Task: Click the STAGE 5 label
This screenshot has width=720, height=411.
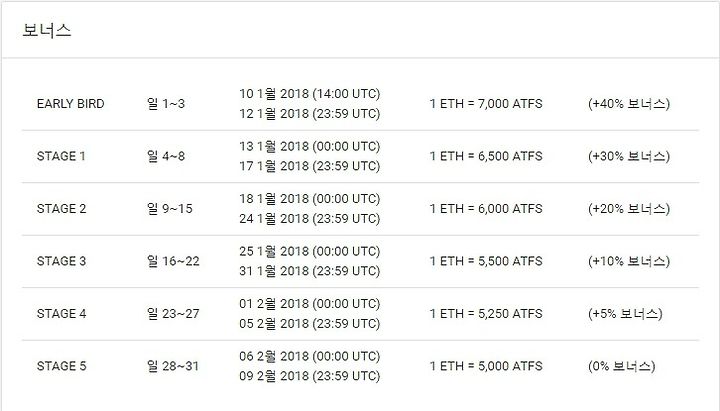Action: coord(62,366)
